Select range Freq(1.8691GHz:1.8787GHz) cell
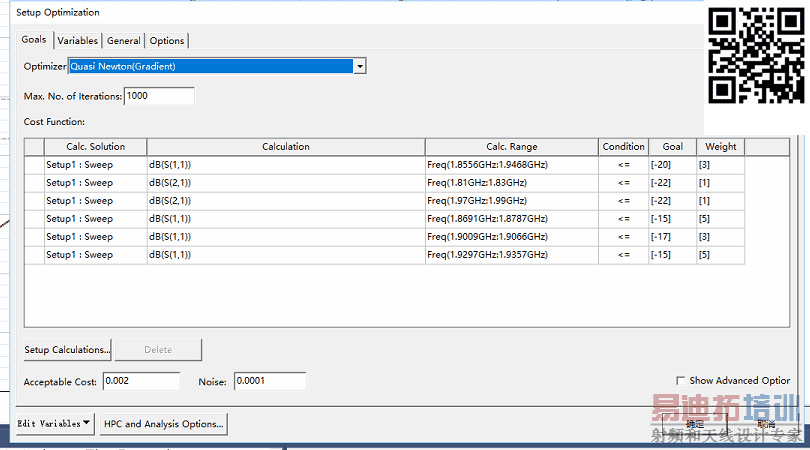The height and width of the screenshot is (450, 810). click(x=511, y=219)
